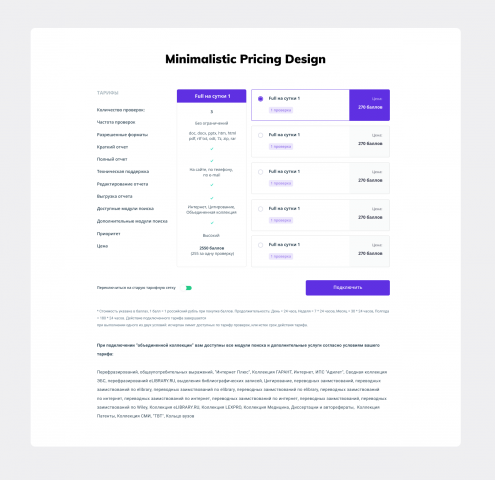Click the purple Full на сутки 1 column header
Image resolution: width=495 pixels, height=480 pixels.
pyautogui.click(x=212, y=96)
